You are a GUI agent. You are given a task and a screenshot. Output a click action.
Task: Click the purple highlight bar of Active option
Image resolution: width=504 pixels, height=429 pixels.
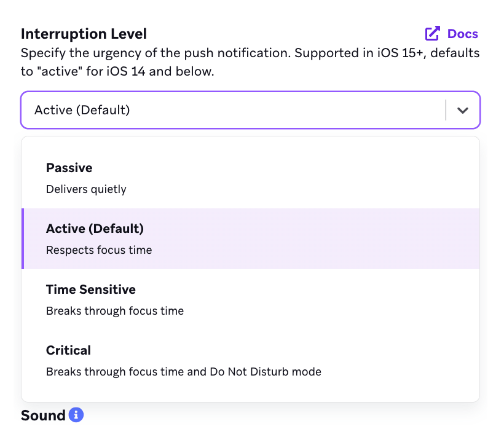[23, 238]
